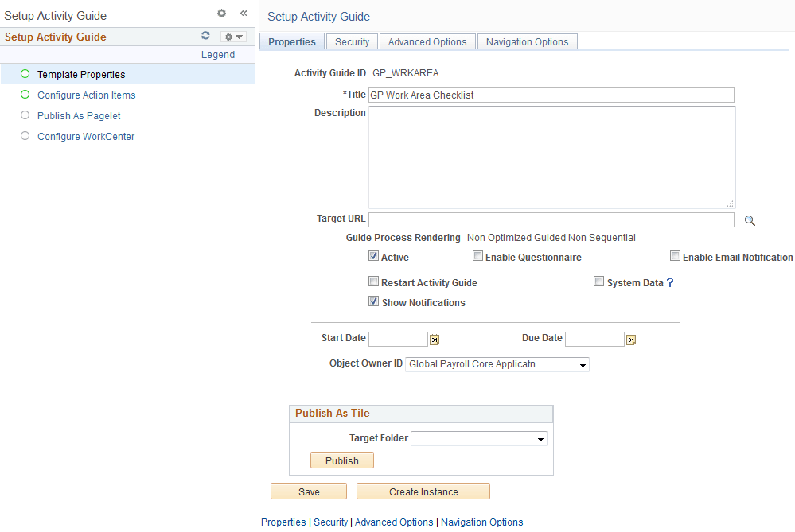Uncheck the Active checkbox
This screenshot has width=795, height=532.
(373, 256)
